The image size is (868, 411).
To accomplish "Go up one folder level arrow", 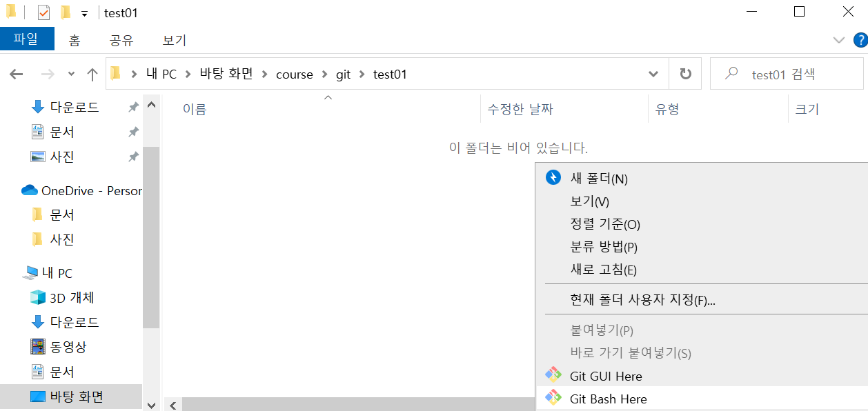I will pyautogui.click(x=92, y=74).
